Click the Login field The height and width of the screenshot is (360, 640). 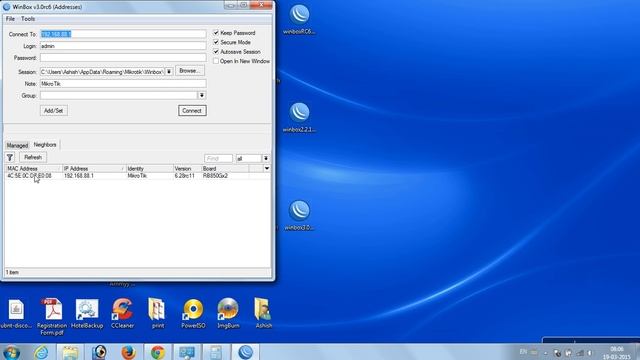[123, 46]
